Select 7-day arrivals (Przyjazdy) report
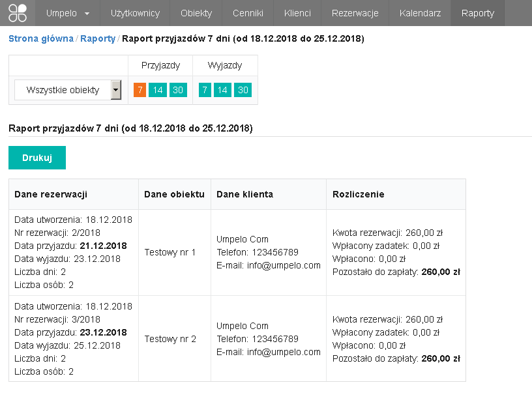 [140, 90]
